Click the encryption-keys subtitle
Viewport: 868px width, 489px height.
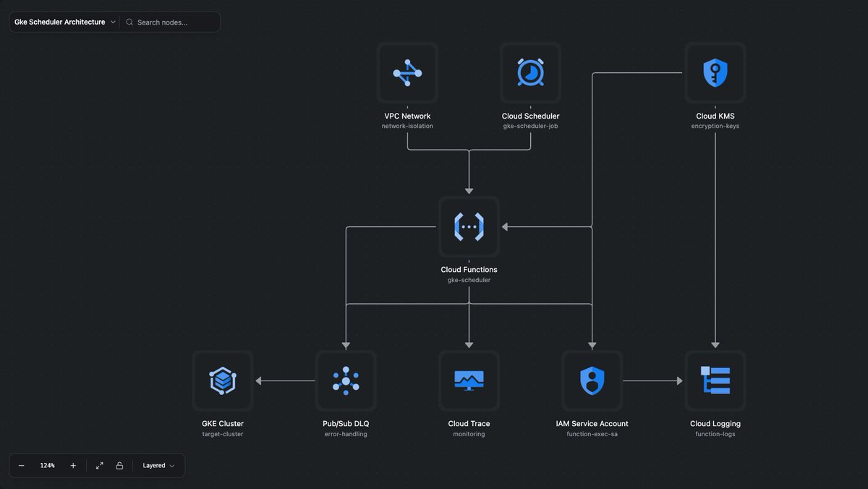pyautogui.click(x=715, y=127)
